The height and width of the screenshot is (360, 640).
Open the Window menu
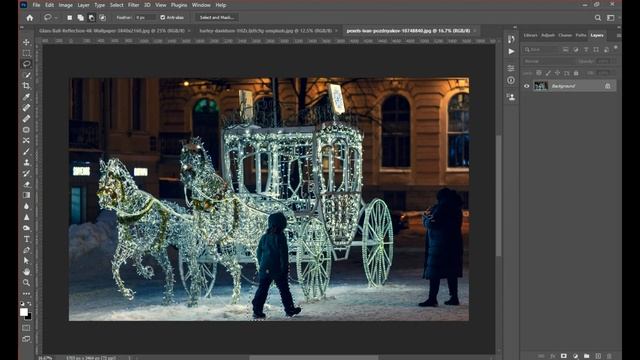(x=201, y=5)
